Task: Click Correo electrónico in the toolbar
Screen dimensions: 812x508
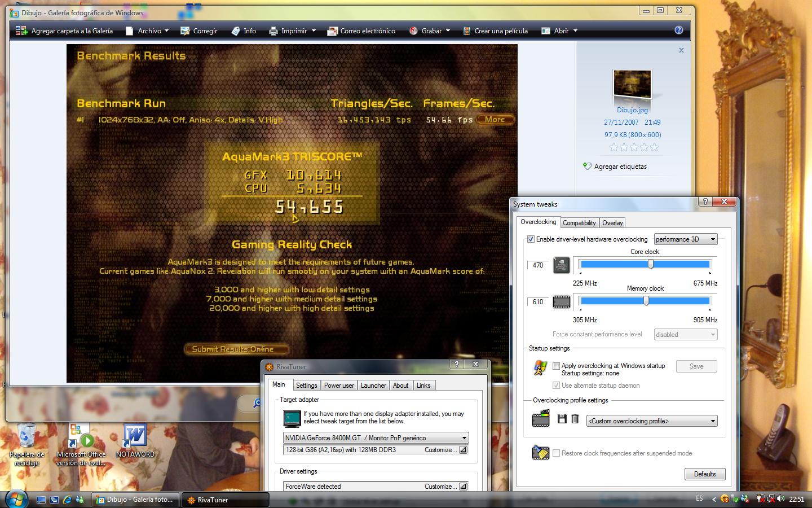Action: [x=361, y=31]
